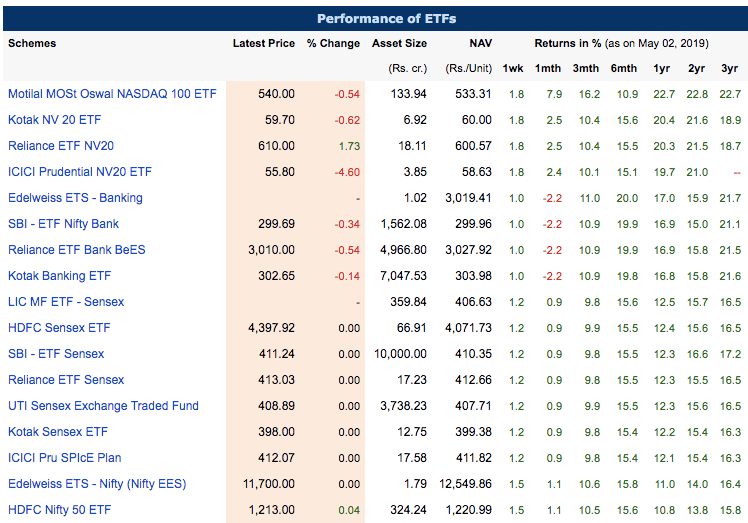748x523 pixels.
Task: Select the Kotak Banking ETF scheme
Action: point(59,276)
